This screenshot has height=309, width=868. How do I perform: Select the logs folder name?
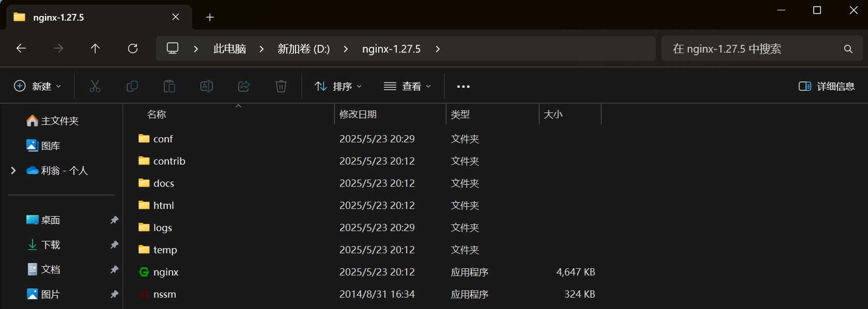click(x=163, y=227)
